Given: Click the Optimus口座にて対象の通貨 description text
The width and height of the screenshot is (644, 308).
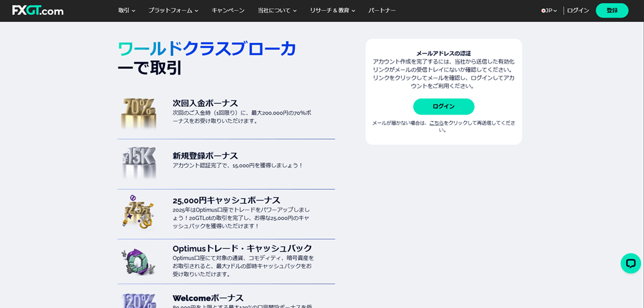Looking at the screenshot, I should 243,266.
